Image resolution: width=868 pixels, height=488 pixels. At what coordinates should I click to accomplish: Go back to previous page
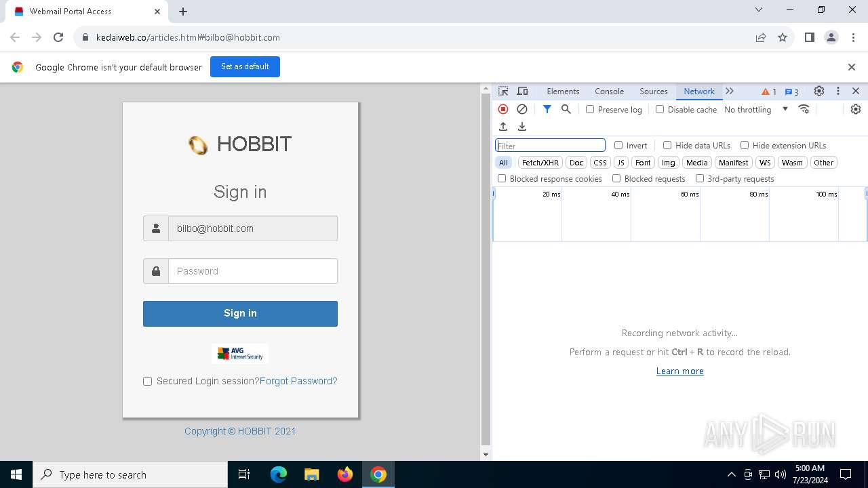point(15,37)
